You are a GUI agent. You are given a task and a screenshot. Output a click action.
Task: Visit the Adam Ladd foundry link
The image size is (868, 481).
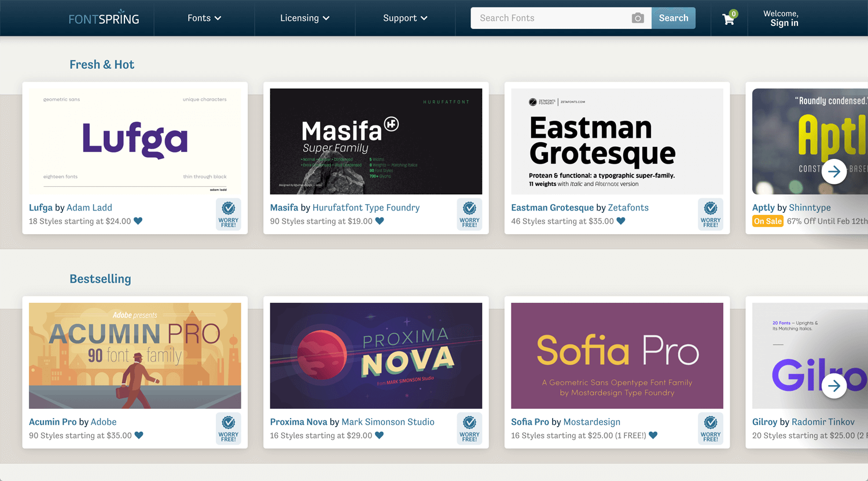pyautogui.click(x=89, y=208)
